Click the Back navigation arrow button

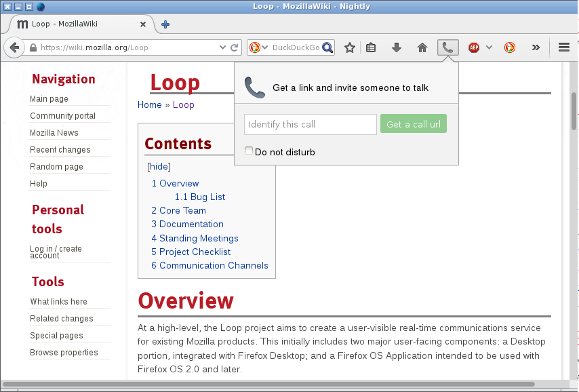click(x=14, y=47)
